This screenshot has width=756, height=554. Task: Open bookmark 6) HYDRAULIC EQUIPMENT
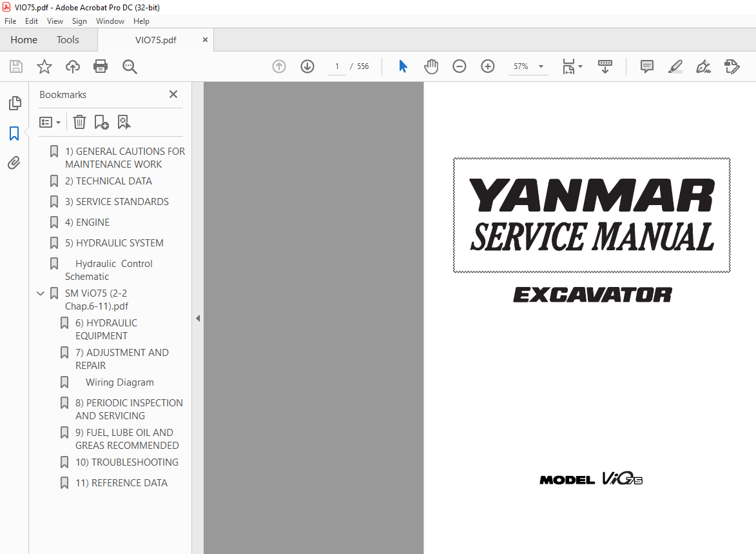106,329
